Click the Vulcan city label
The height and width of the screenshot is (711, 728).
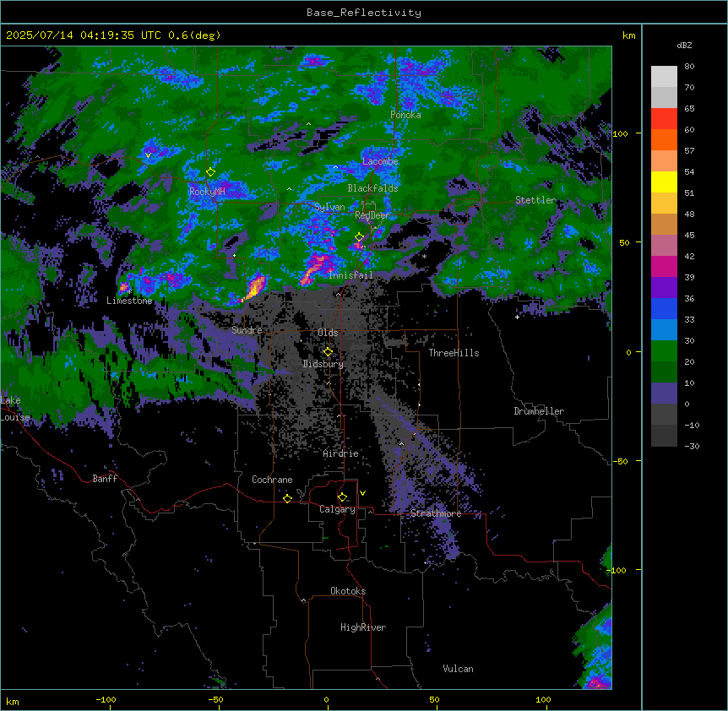[x=459, y=669]
